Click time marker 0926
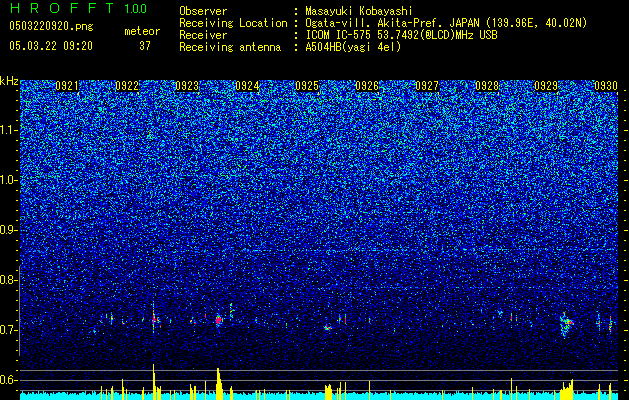629x400 pixels. click(x=367, y=86)
